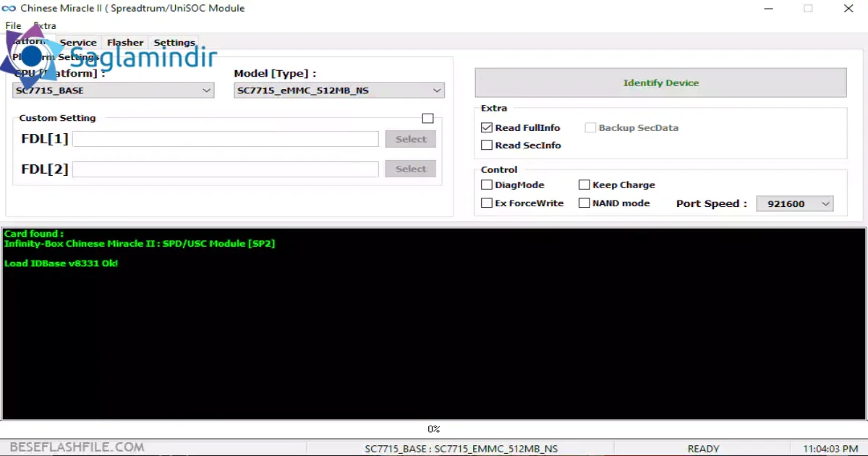Tick the Backup SecData checkbox
The image size is (868, 456).
point(590,127)
